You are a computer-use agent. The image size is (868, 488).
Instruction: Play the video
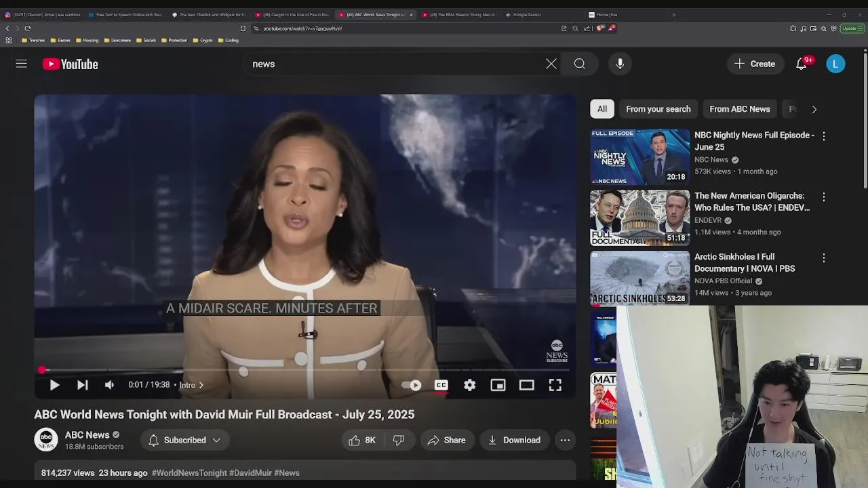[x=54, y=385]
